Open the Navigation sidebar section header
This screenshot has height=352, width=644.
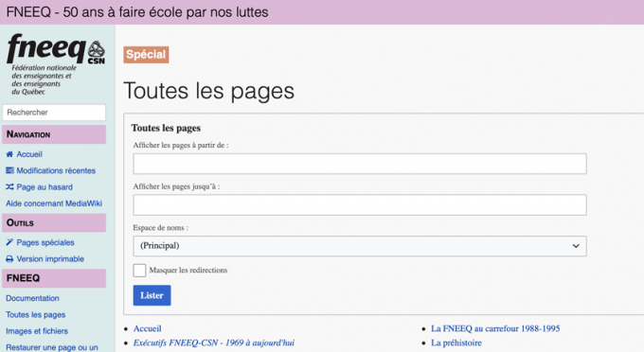(x=54, y=134)
